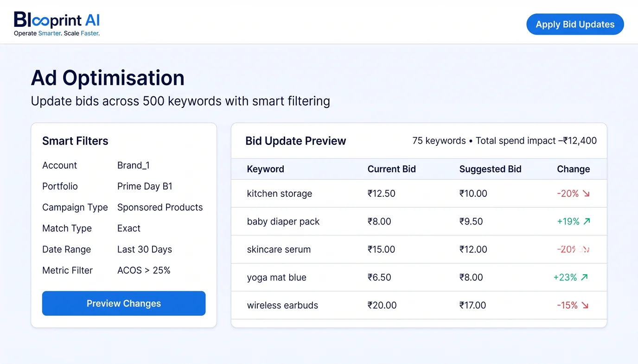The width and height of the screenshot is (638, 364).
Task: Select the ACOS > 25% metric filter value
Action: 144,270
